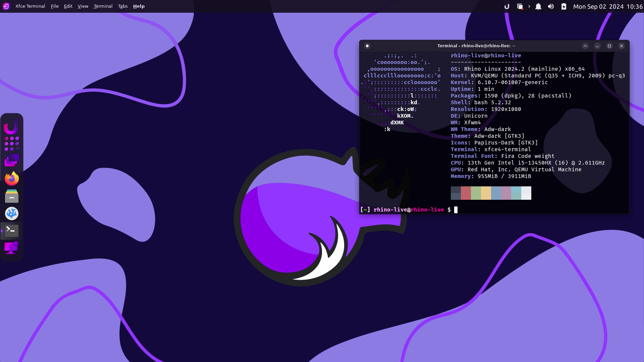Open the Tabs menu
This screenshot has width=644, height=362.
tap(122, 6)
